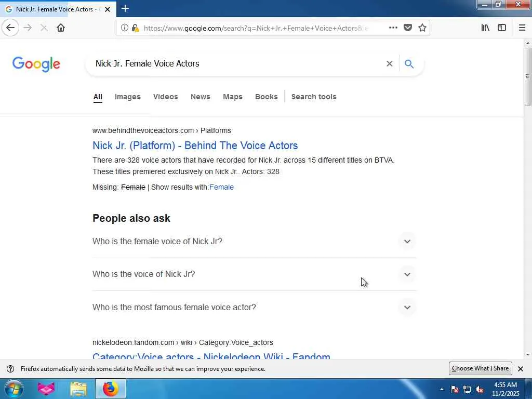532x399 pixels.
Task: Open the Windows Start orb
Action: coord(14,389)
